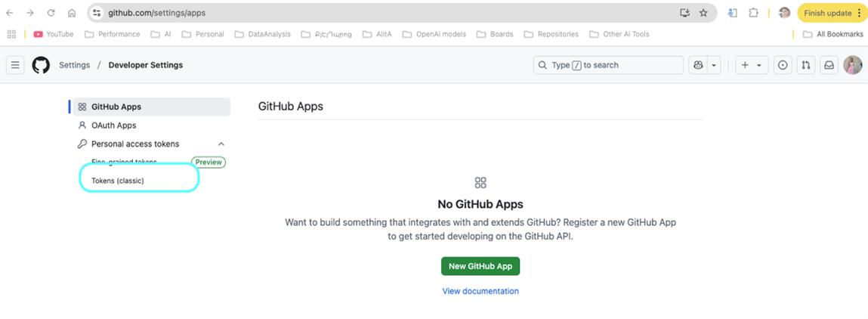Select GitHub Apps in sidebar
Viewport: 868px width, 319px height.
tap(152, 107)
